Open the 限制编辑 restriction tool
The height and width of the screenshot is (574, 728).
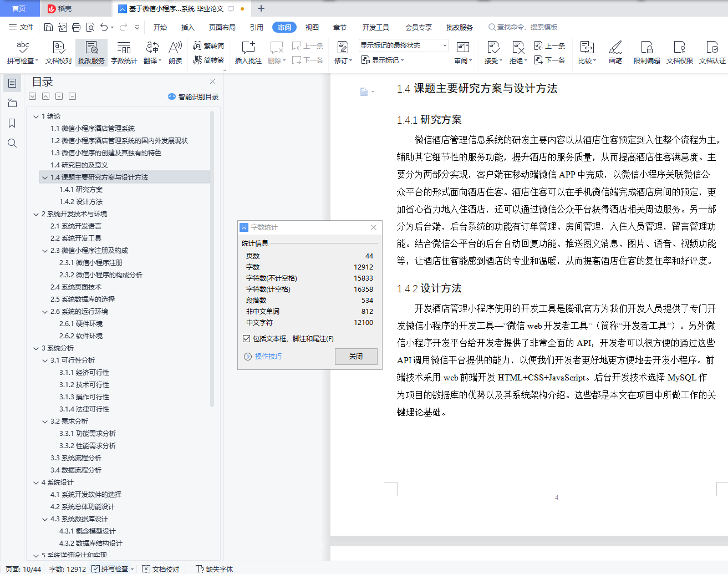[647, 53]
